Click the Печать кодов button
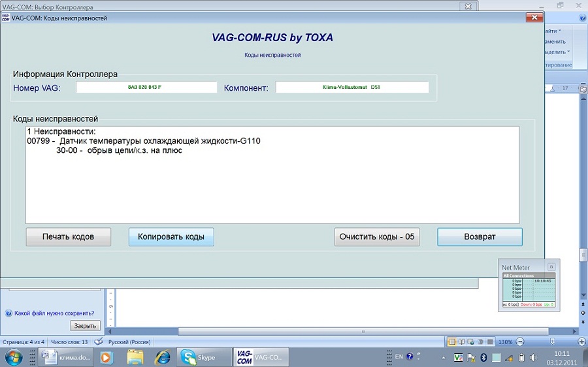Screen dimensions: 588x367 [x=68, y=237]
